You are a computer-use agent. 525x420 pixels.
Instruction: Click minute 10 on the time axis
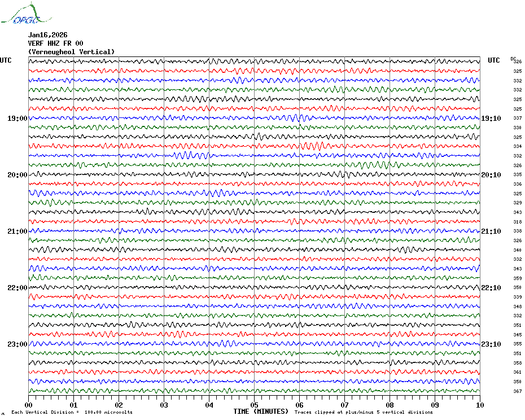pyautogui.click(x=480, y=405)
